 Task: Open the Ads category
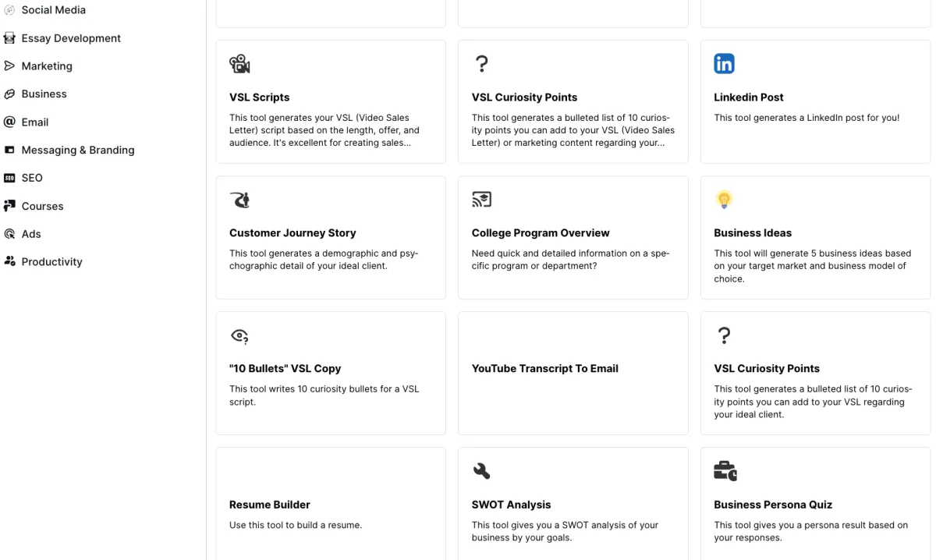click(x=31, y=234)
